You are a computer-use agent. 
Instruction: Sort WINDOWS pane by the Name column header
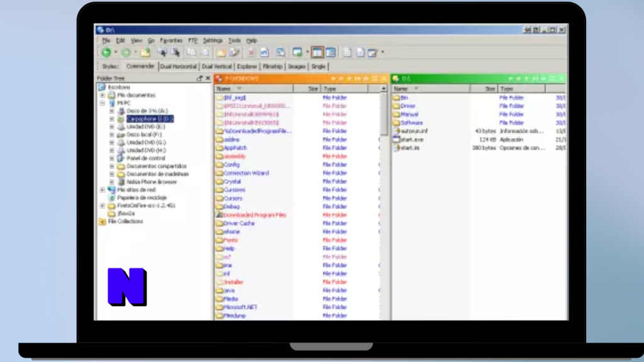pyautogui.click(x=254, y=89)
